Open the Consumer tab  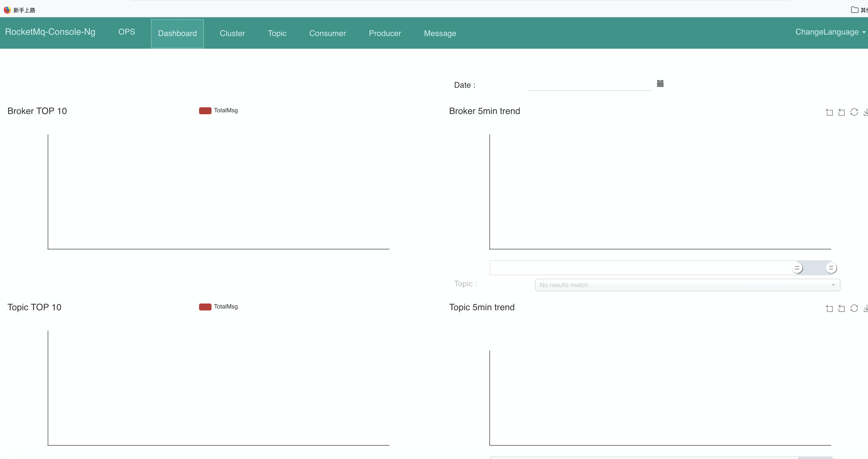pyautogui.click(x=328, y=33)
